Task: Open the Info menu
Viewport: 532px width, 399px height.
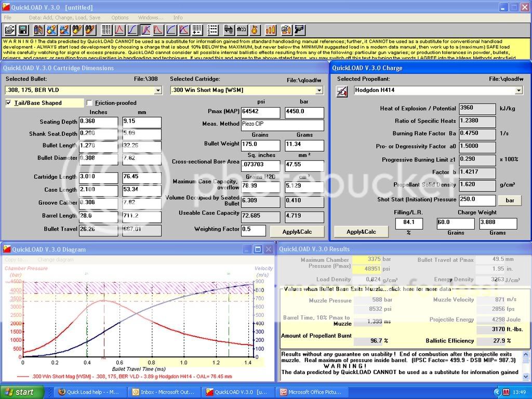Action: tap(178, 18)
